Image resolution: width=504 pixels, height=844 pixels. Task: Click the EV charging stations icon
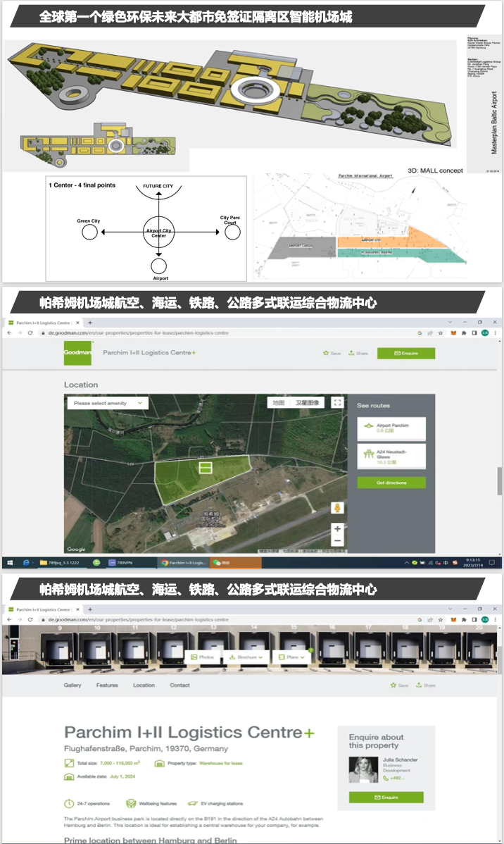click(x=193, y=804)
